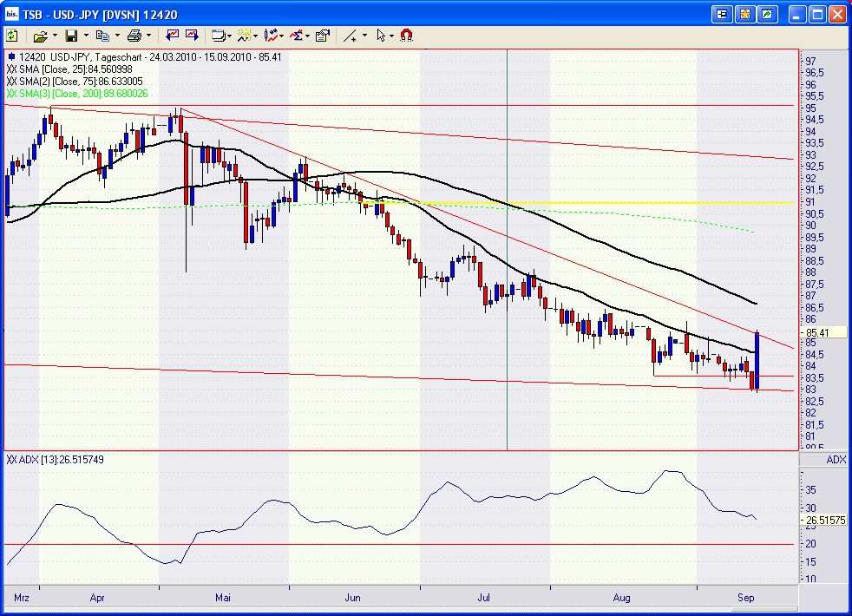Click the last tall blue candlestick in September
The height and width of the screenshot is (616, 852).
[757, 361]
